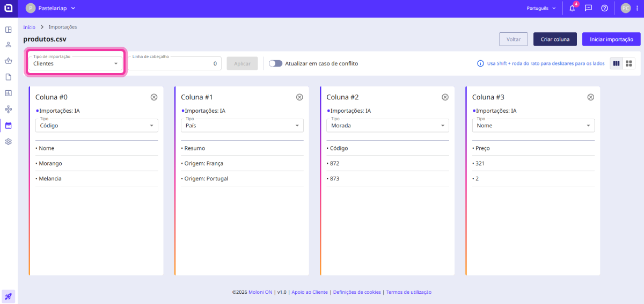This screenshot has height=304, width=644.
Task: Open Coluna #3 Tipo dropdown showing Nome
Action: 533,125
